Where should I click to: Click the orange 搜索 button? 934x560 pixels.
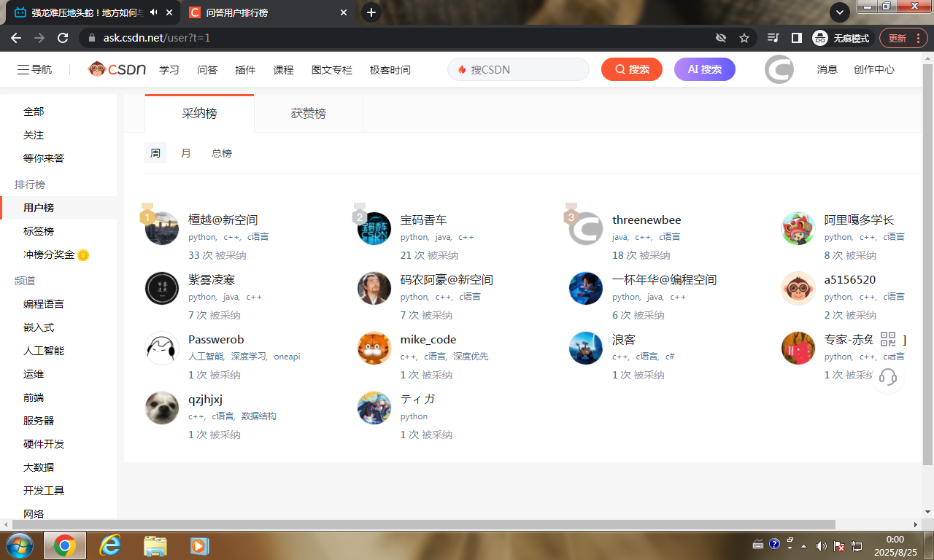632,69
